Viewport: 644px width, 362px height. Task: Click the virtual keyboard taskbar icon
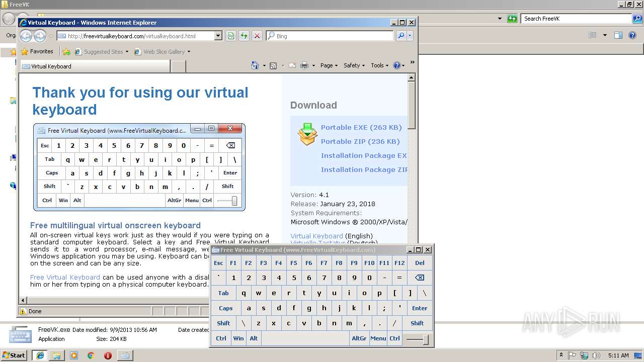(125, 355)
